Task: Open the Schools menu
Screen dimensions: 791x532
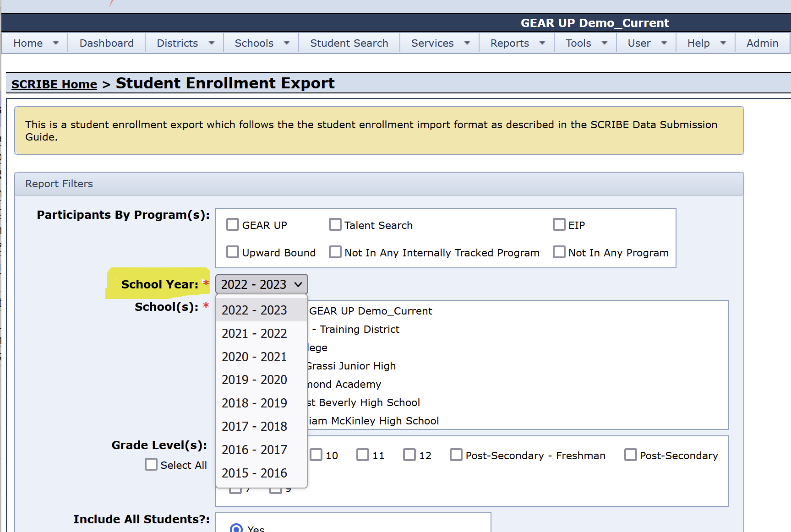Action: pyautogui.click(x=261, y=43)
